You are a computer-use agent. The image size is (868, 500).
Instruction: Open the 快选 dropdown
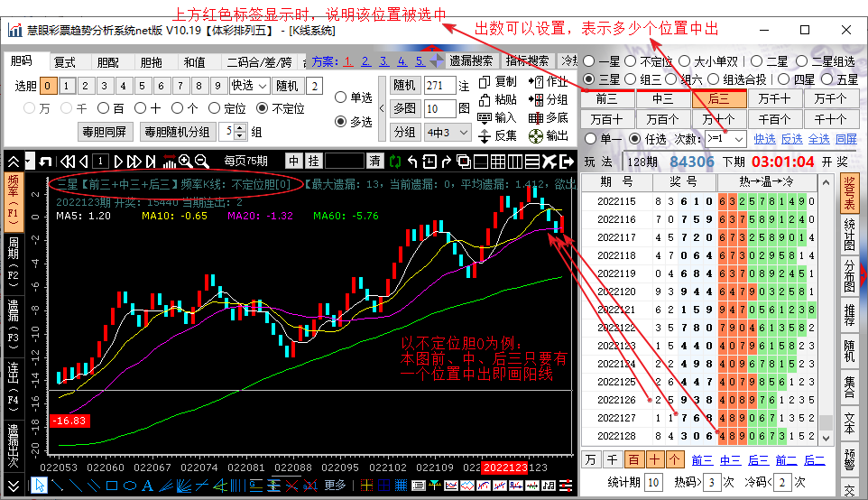tap(248, 86)
